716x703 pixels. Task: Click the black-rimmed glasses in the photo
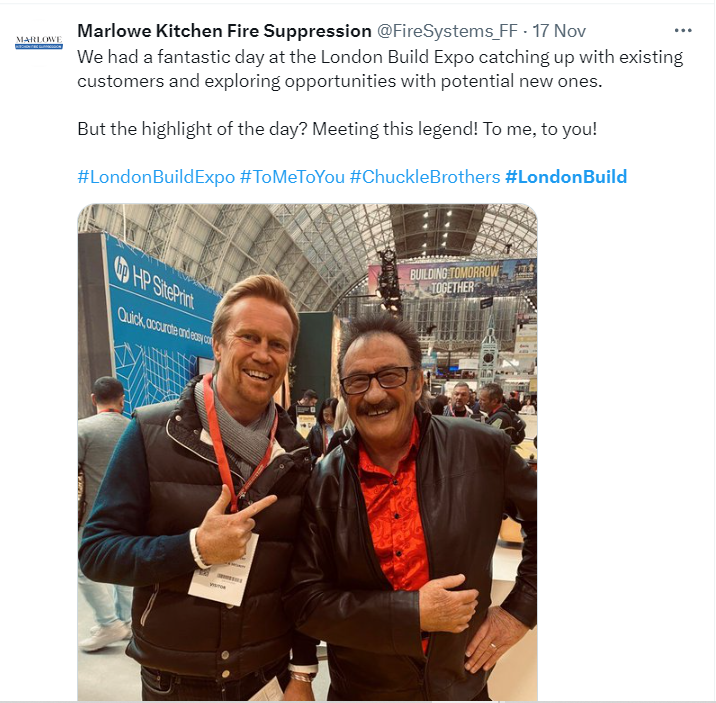[x=378, y=381]
